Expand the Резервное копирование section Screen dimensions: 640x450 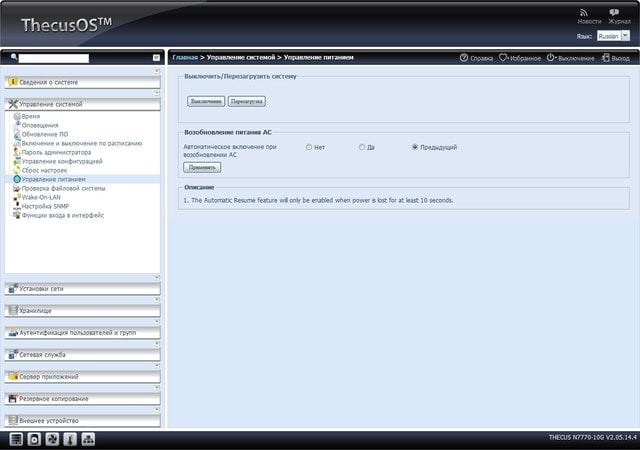[82, 399]
